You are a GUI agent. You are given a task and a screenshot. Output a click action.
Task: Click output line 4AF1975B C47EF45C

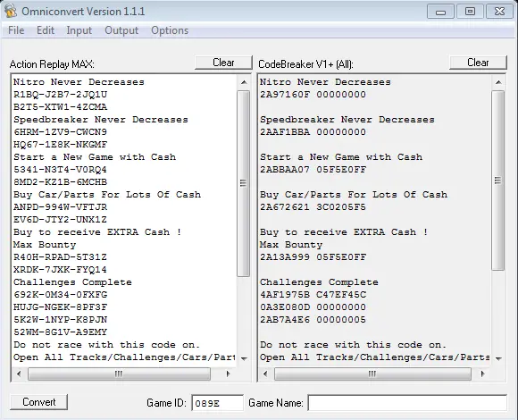coord(313,295)
